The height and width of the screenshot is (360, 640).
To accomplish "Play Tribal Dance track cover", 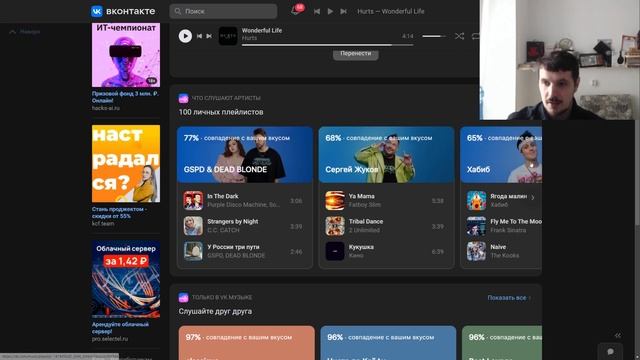I will (x=335, y=226).
